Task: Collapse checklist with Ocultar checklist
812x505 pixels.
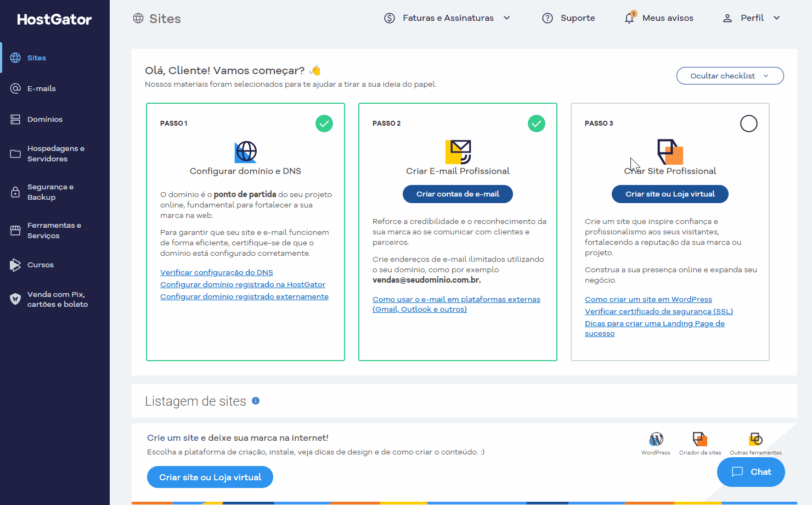Action: 730,76
